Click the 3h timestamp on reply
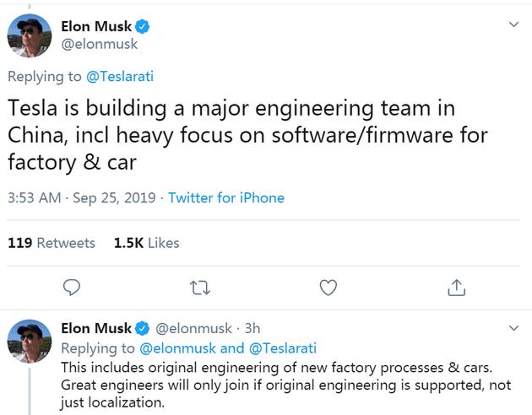532x415 pixels. coord(250,328)
